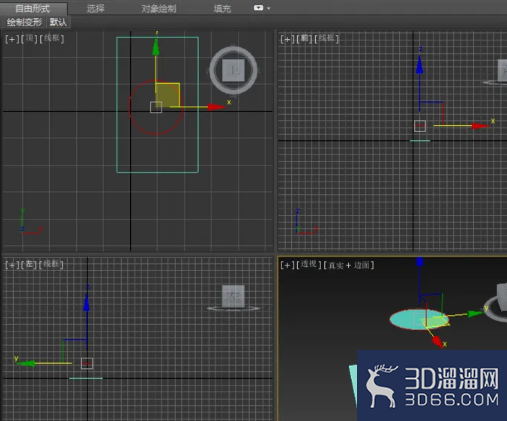Open the [透视] view label menu
Screen dimensions: 507x421
tap(309, 265)
